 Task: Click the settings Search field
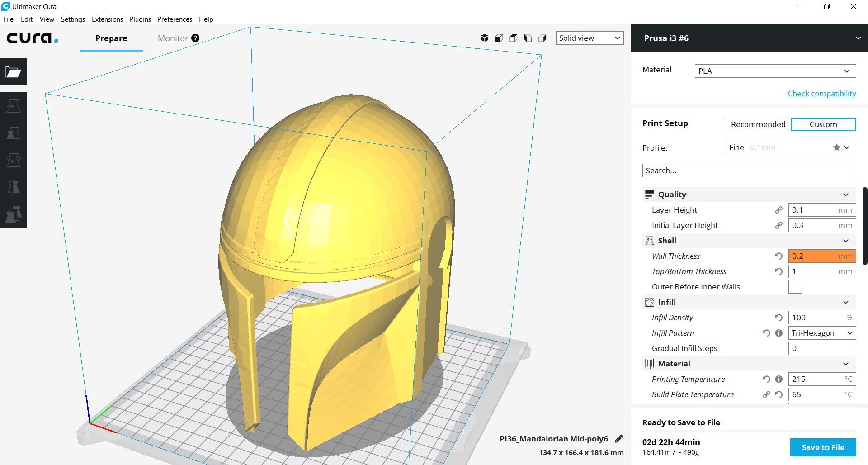[749, 171]
